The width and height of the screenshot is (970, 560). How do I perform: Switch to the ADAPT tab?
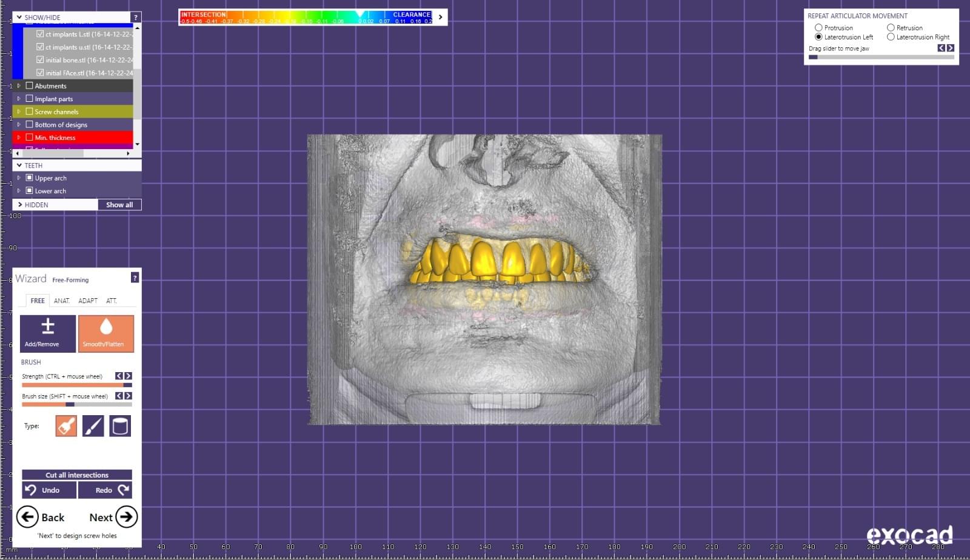[87, 301]
